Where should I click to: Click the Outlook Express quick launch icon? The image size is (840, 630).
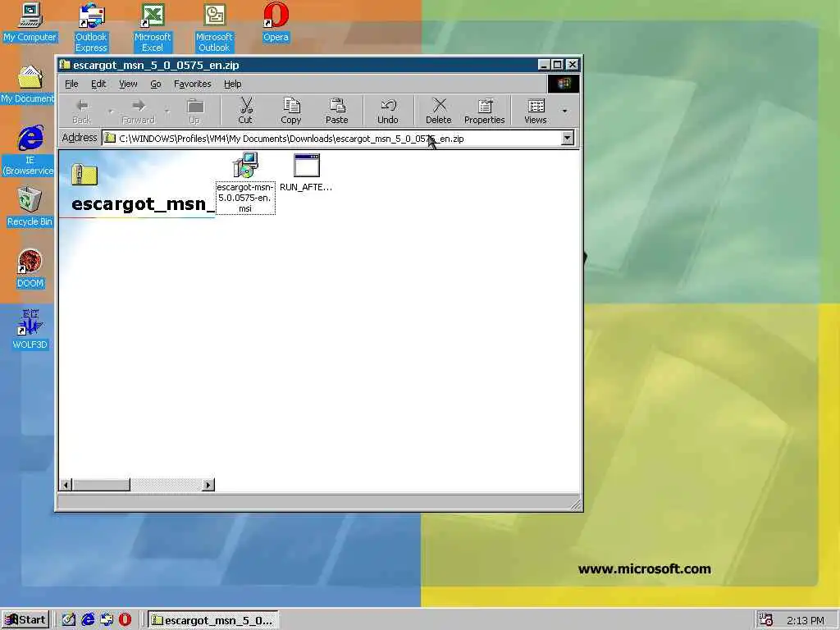tap(107, 619)
